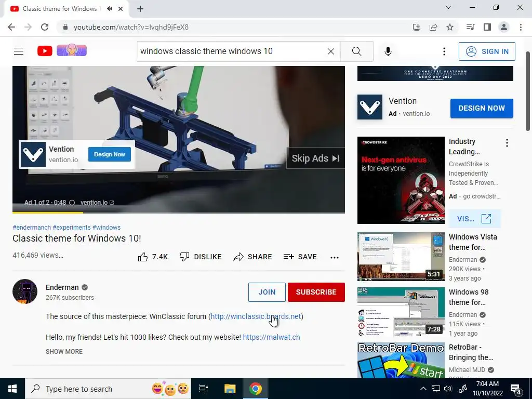The image size is (532, 399).
Task: Click the JOIN membership button
Action: [267, 292]
